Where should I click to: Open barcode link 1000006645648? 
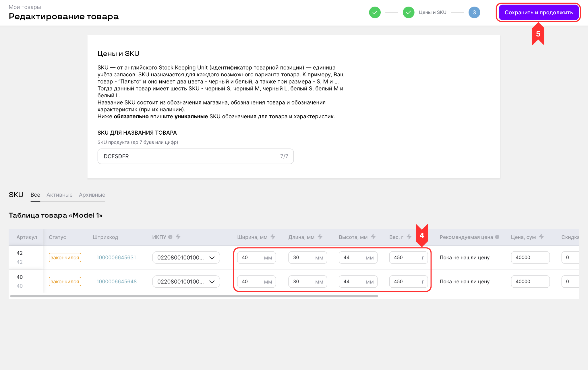pyautogui.click(x=116, y=282)
